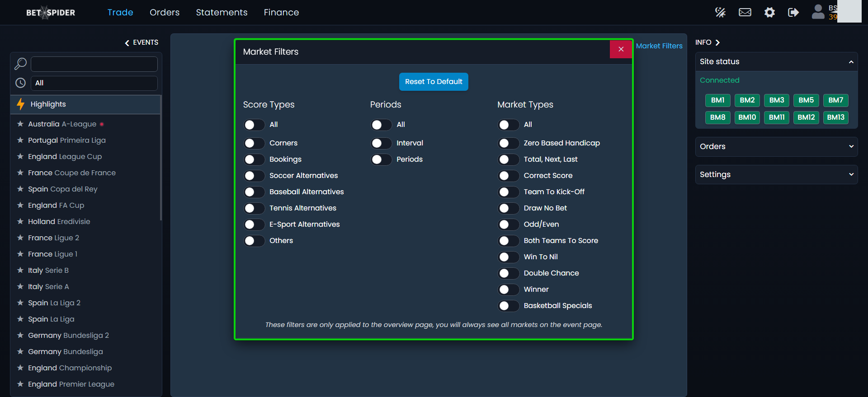Open settings gear icon in header
Image resolution: width=868 pixels, height=397 pixels.
click(769, 12)
